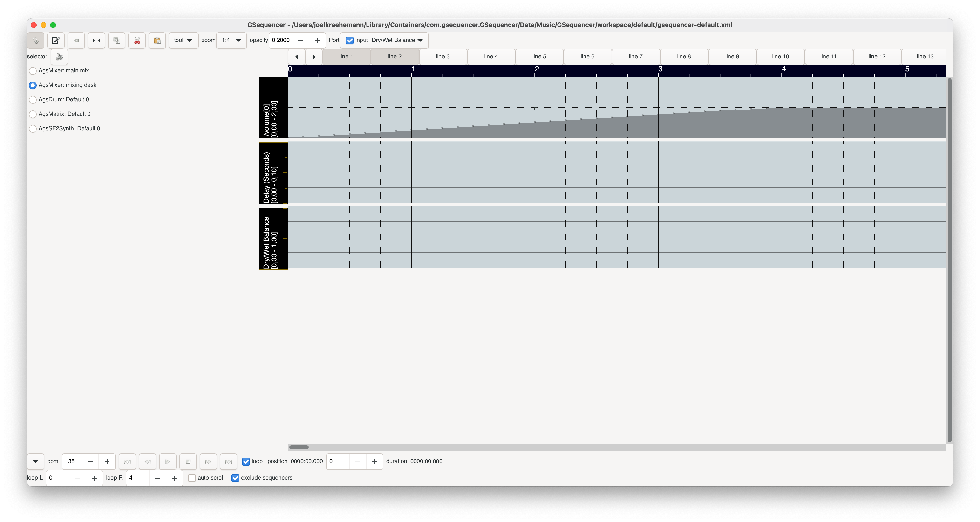Open the tool dropdown menu

[x=183, y=40]
